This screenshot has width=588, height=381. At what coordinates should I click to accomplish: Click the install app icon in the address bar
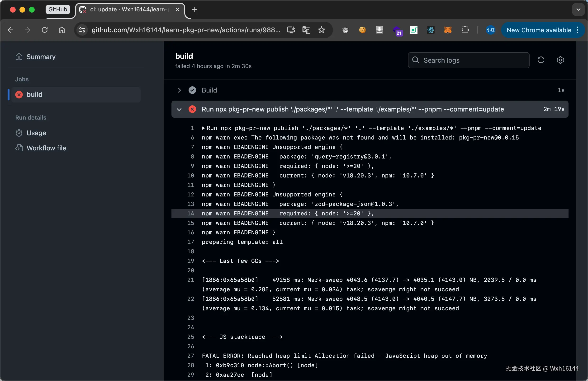(x=291, y=30)
